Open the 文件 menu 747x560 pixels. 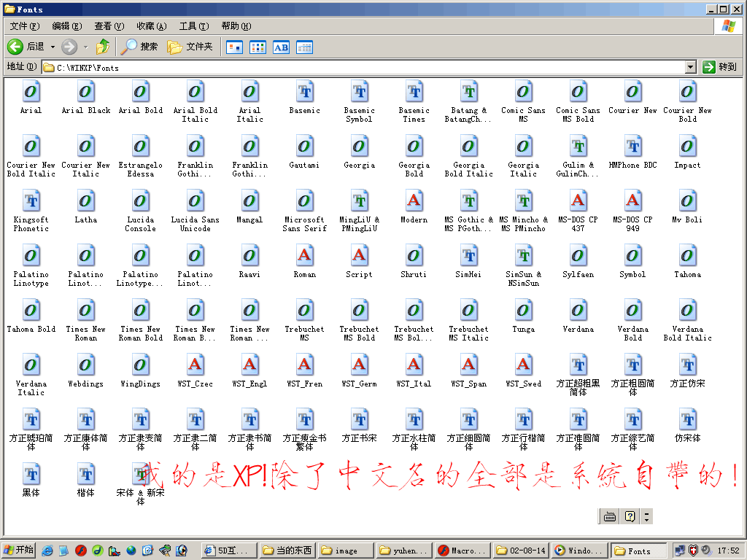(x=25, y=26)
